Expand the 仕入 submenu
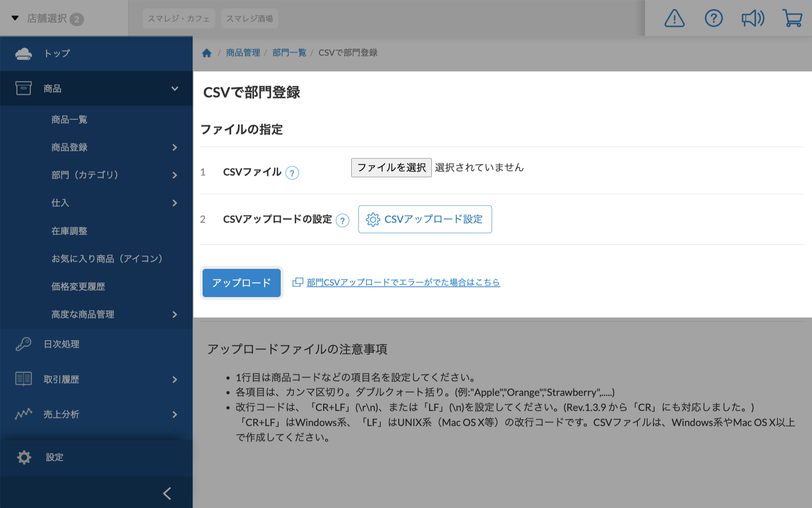Screen dimensions: 812x508 [x=175, y=203]
